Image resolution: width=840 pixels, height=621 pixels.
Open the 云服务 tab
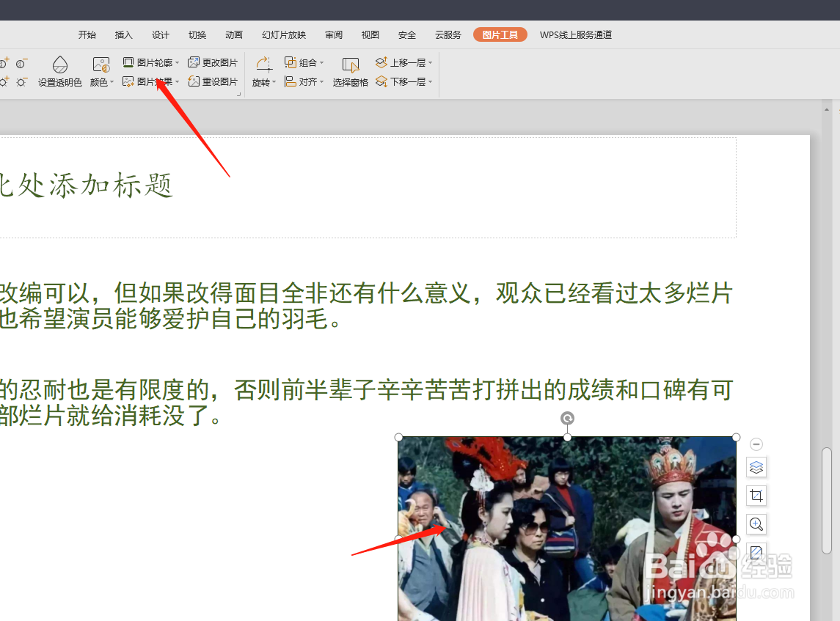point(448,34)
